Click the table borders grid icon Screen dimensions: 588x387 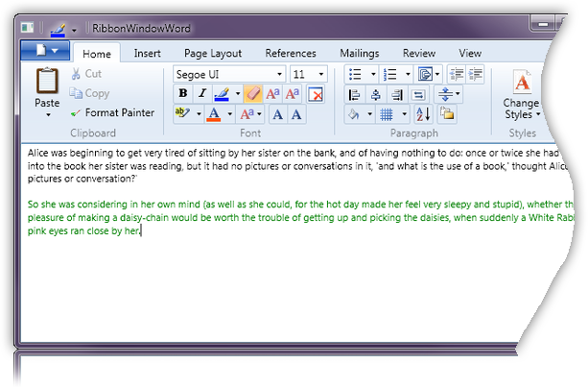coord(387,114)
